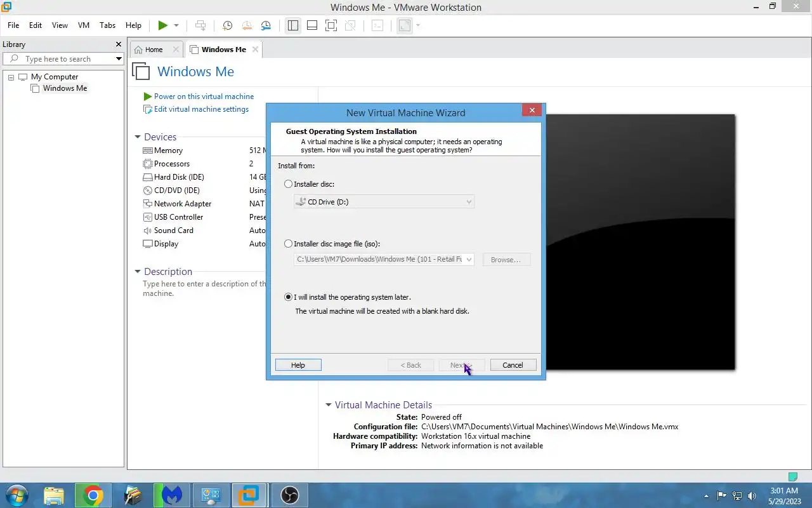Toggle the Show Library toolbar icon
This screenshot has width=812, height=508.
click(x=292, y=25)
